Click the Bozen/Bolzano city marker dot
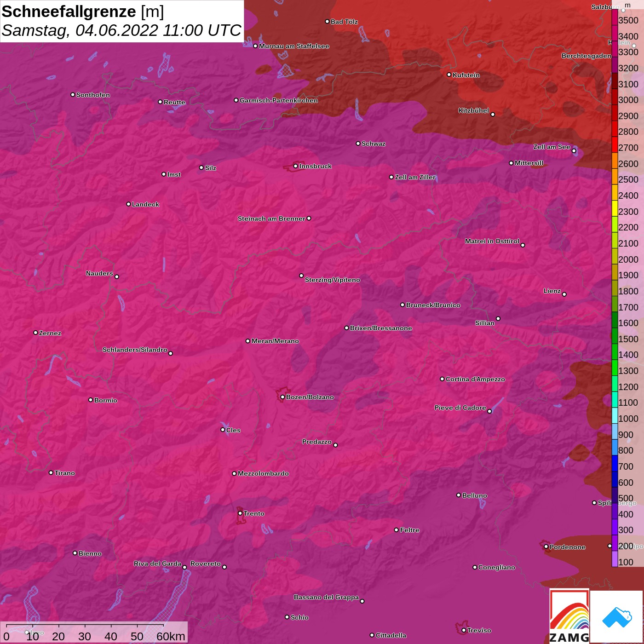 (282, 397)
